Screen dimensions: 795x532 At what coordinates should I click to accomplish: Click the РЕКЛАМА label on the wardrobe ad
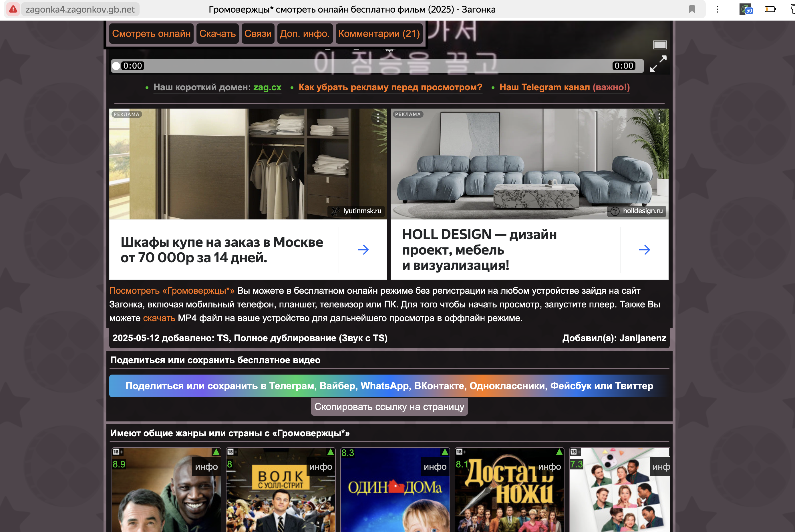[x=126, y=114]
